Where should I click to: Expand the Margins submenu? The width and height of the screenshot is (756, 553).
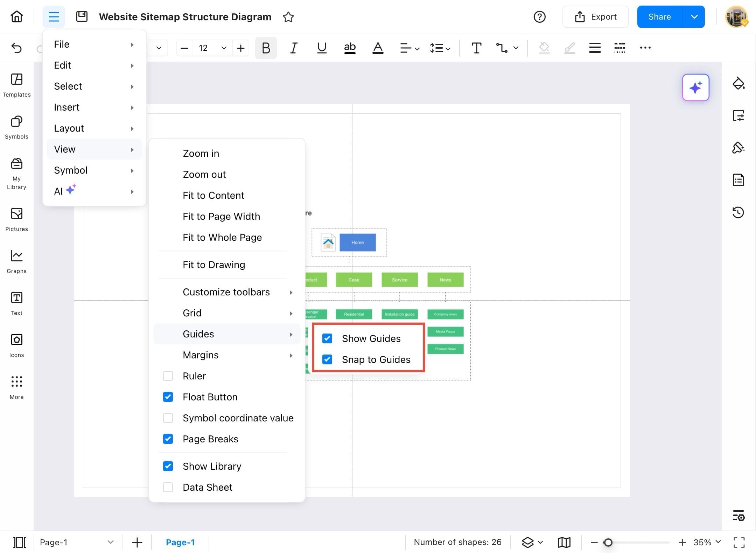pyautogui.click(x=201, y=355)
